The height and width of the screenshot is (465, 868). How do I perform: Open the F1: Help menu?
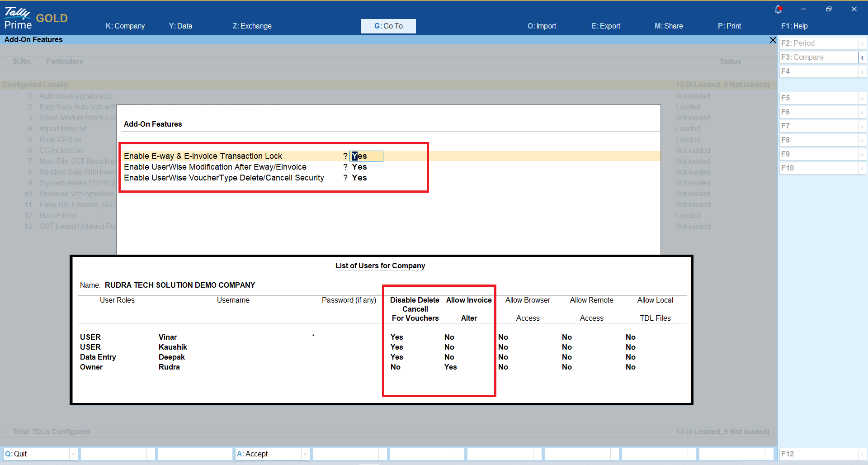coord(794,26)
